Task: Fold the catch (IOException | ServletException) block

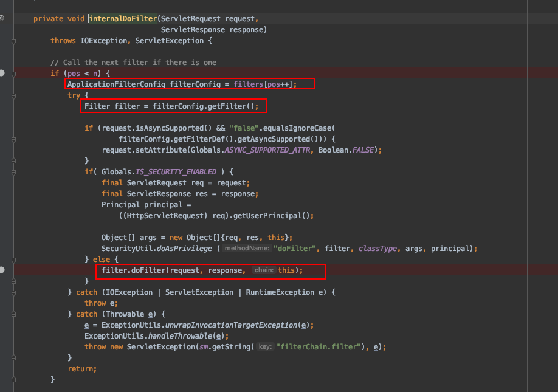Action: [x=13, y=293]
